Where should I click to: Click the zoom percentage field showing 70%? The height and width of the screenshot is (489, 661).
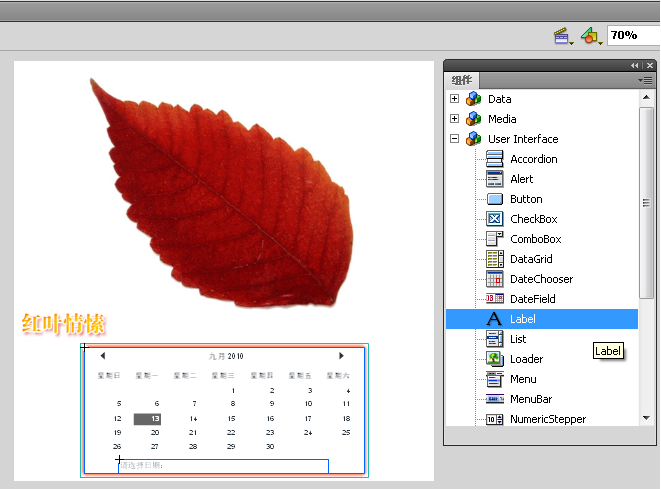[x=632, y=35]
